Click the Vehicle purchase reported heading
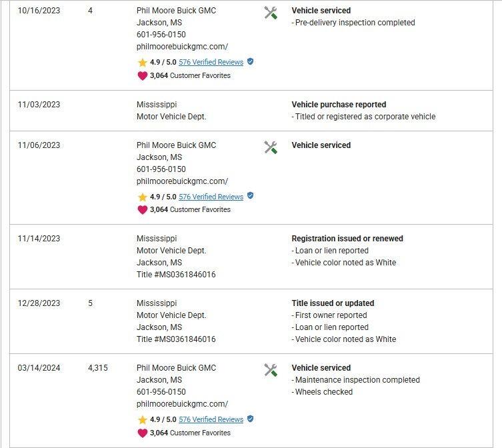 339,105
